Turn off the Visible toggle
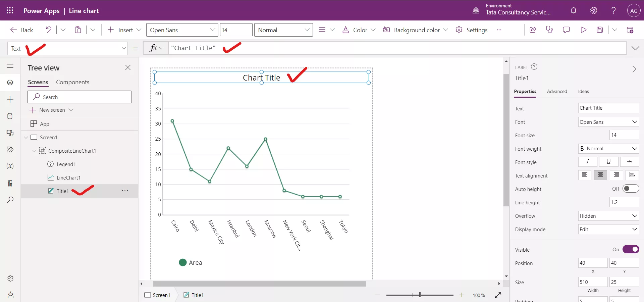 point(631,249)
